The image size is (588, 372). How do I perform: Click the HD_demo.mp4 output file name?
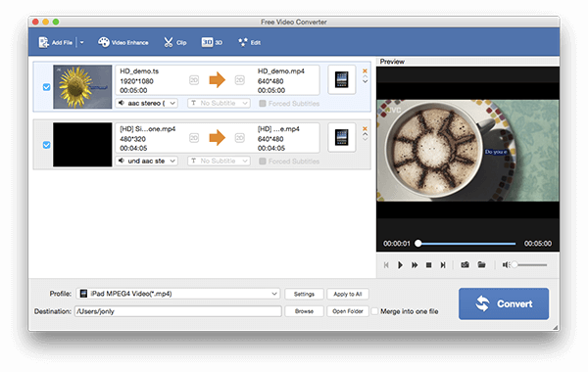pyautogui.click(x=281, y=71)
